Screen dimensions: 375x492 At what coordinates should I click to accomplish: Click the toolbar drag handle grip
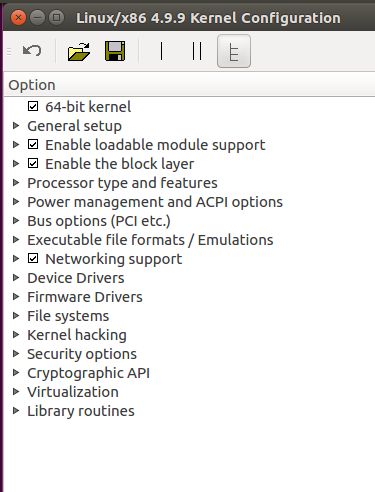(x=9, y=51)
